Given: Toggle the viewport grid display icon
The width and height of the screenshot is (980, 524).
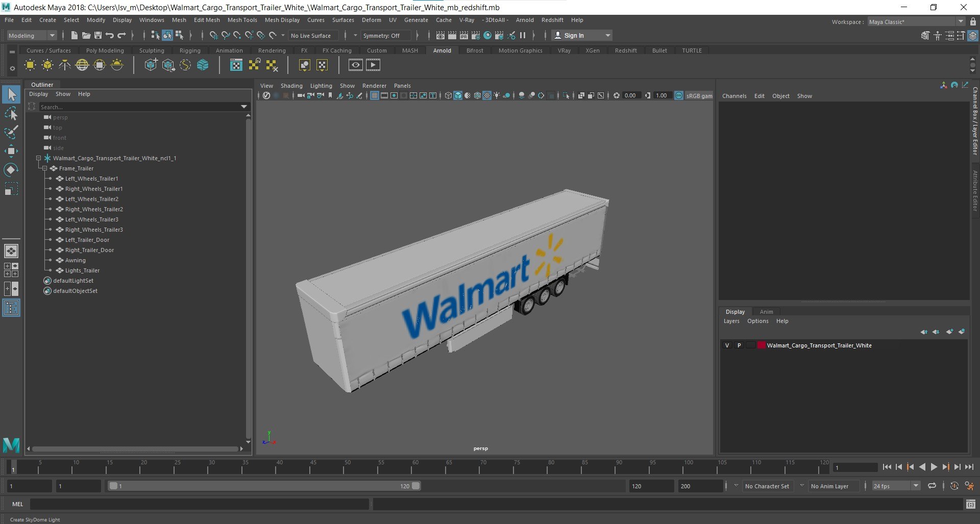Looking at the screenshot, I should [x=374, y=95].
